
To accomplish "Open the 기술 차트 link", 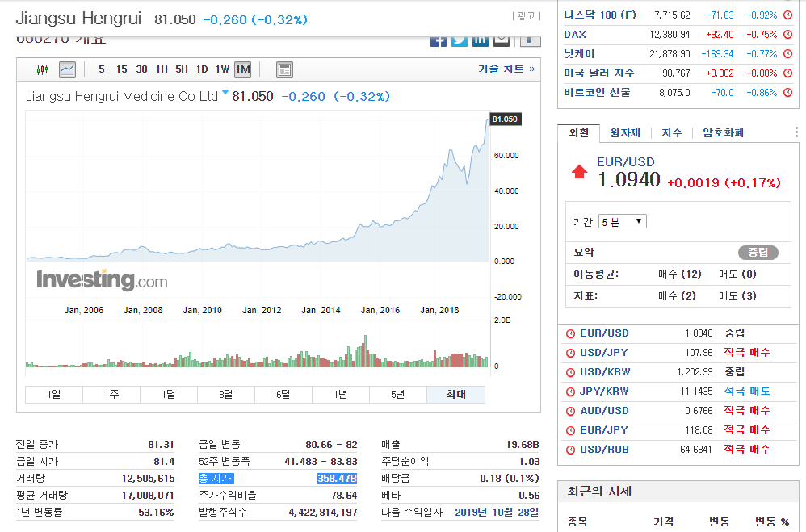I will [506, 69].
